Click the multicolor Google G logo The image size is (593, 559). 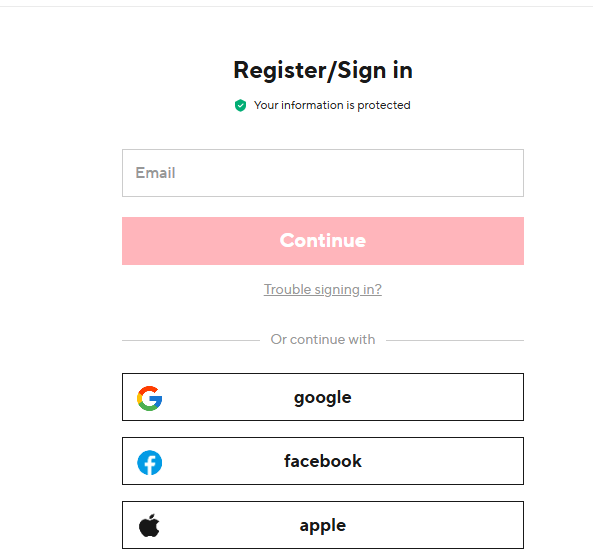tap(149, 398)
